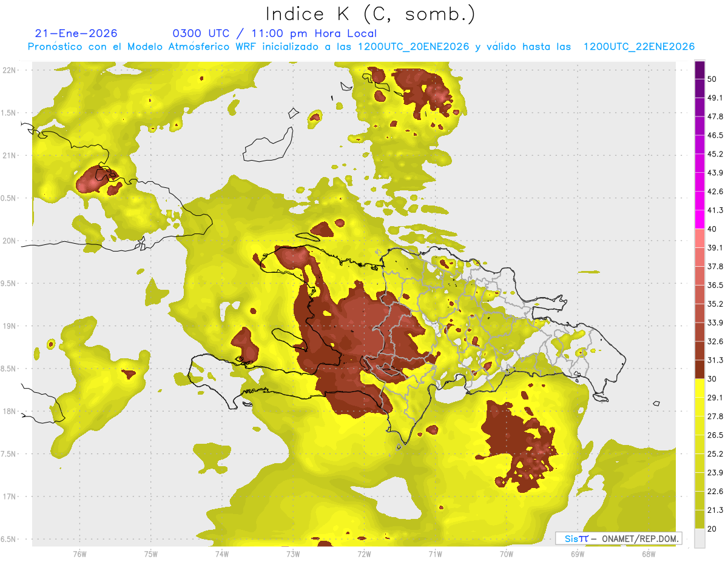Click the legend value "41.3"
Image resolution: width=728 pixels, height=562 pixels.
(715, 210)
